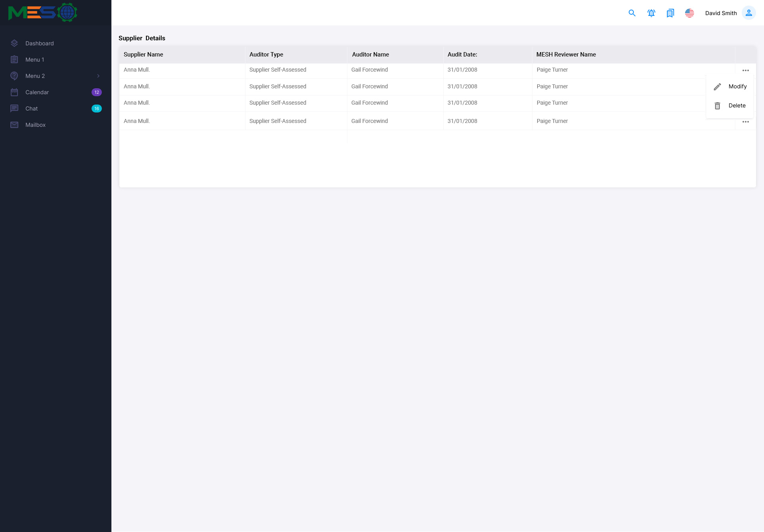This screenshot has height=532, width=764.
Task: Choose Delete in the row menu
Action: coord(737,105)
